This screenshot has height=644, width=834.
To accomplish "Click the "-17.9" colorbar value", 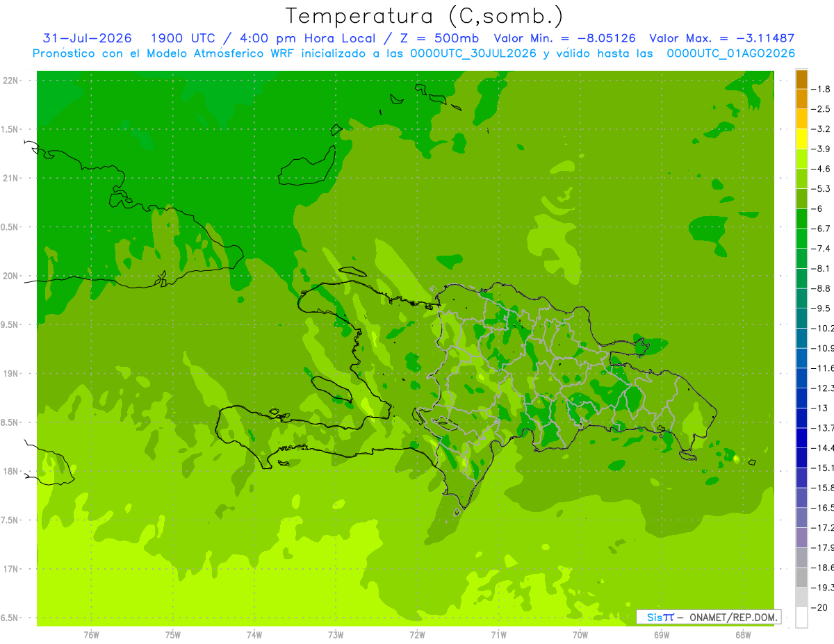I will click(823, 547).
